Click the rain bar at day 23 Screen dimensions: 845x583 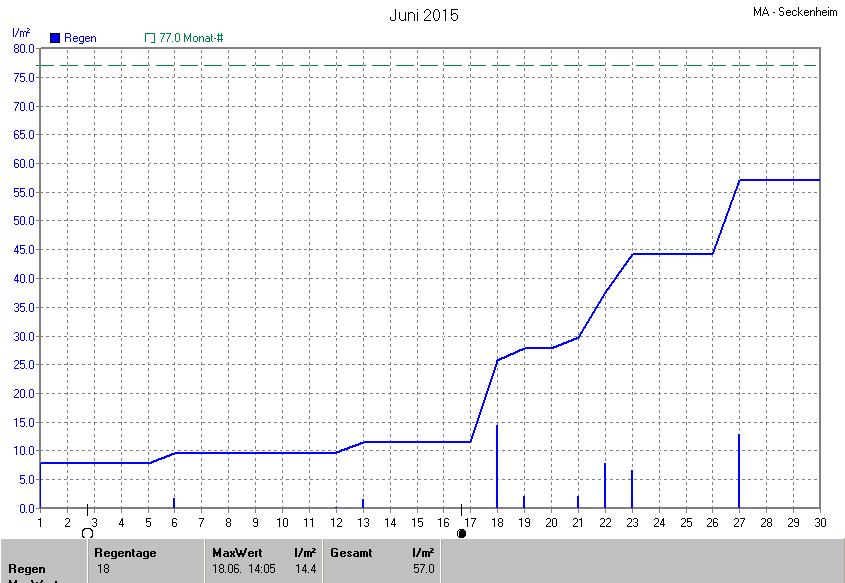(x=632, y=488)
